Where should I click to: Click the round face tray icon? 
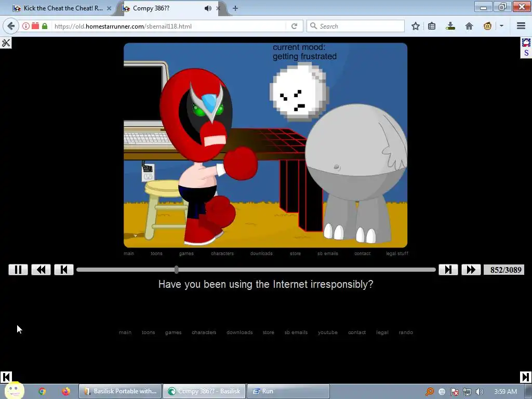point(442,392)
